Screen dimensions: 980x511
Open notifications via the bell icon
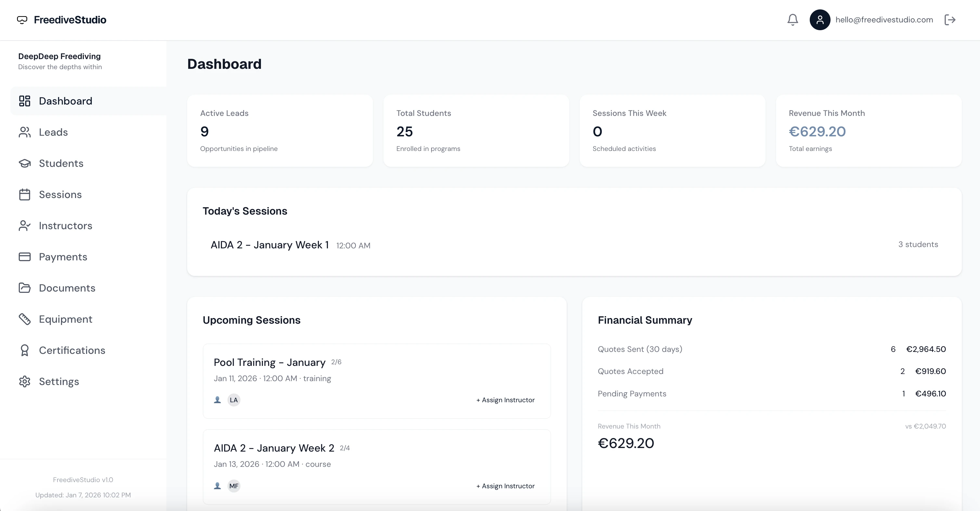click(x=792, y=20)
